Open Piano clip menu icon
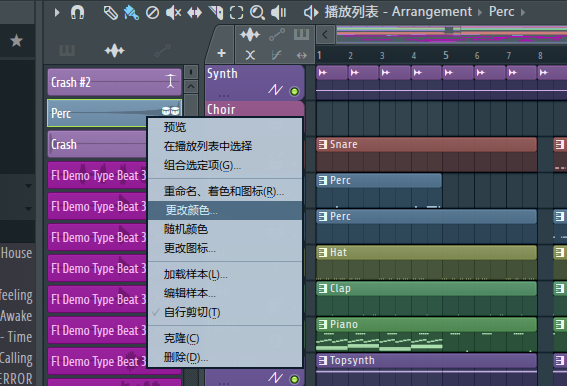Image resolution: width=567 pixels, height=386 pixels. 322,325
